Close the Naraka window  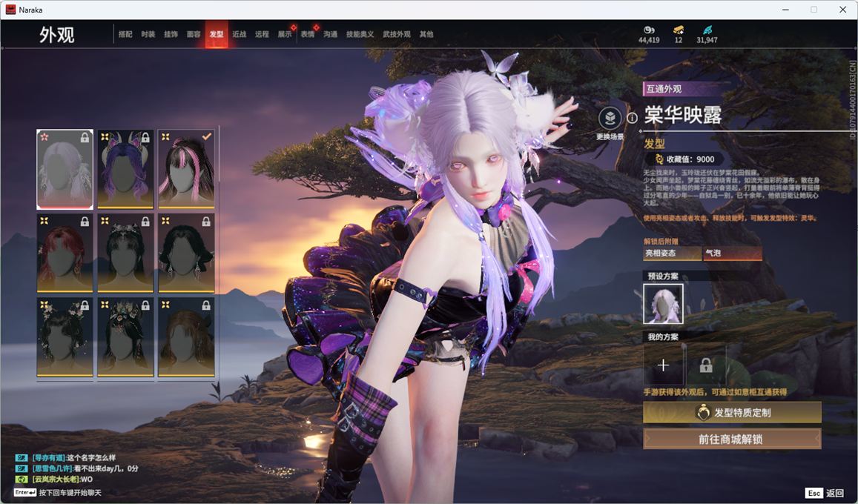coord(842,10)
